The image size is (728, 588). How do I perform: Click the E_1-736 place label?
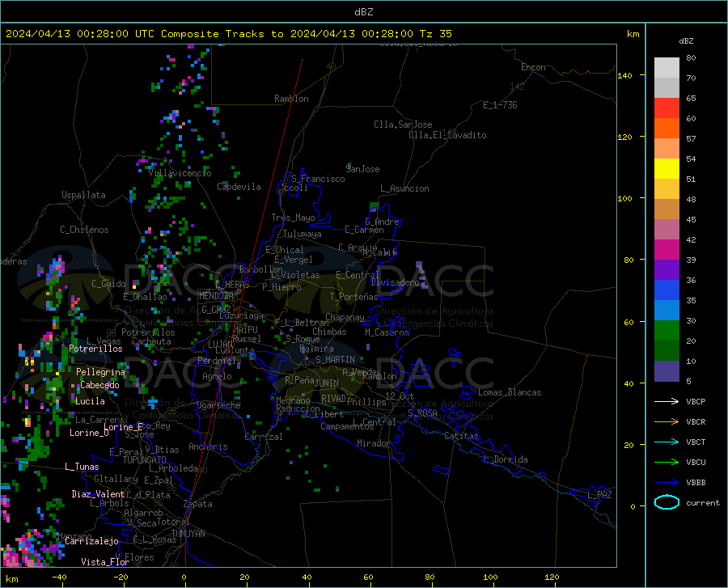[500, 105]
